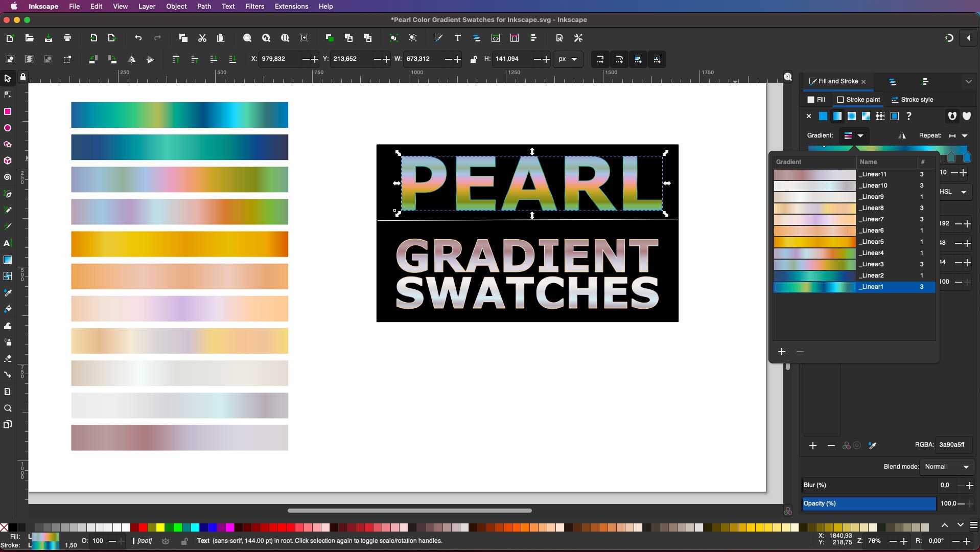
Task: Activate the Text tool
Action: point(7,243)
